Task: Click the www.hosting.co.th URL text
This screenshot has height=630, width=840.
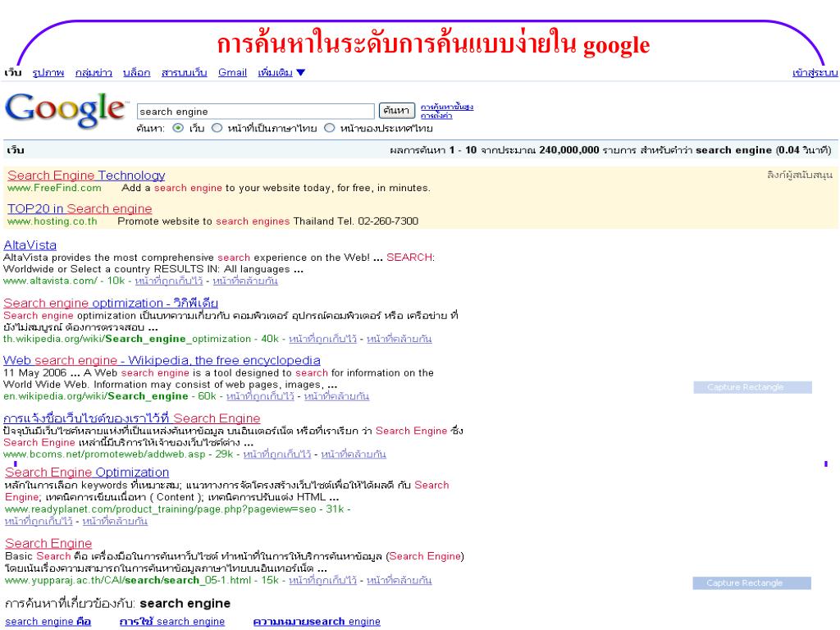Action: (x=52, y=221)
